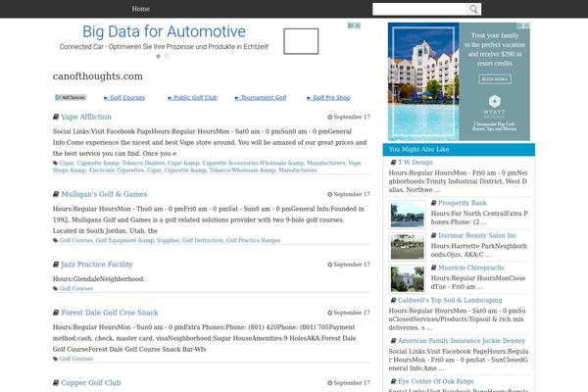Viewport: 588px width, 392px height.
Task: Open the Prosperity Bank thumbnail image
Action: (408, 215)
